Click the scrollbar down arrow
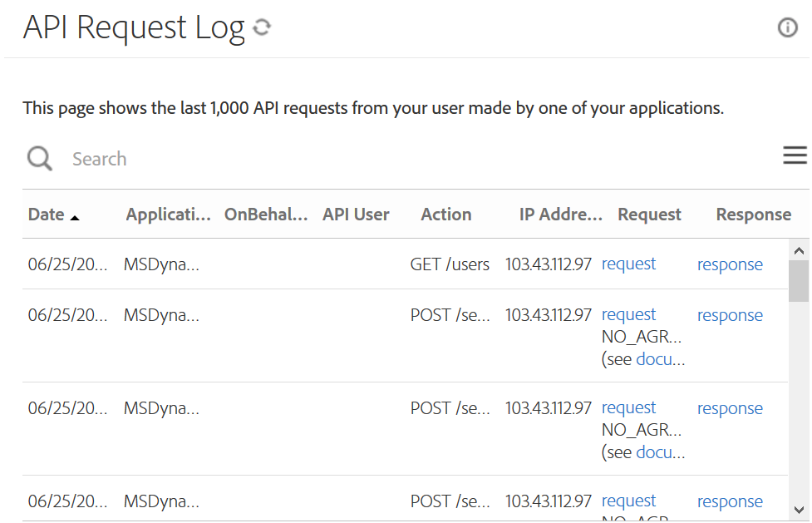 coord(799,510)
